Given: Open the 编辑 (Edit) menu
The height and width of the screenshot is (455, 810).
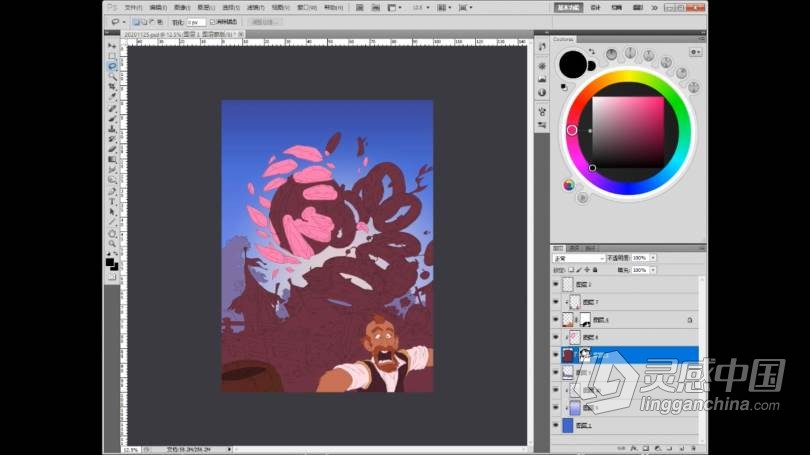Looking at the screenshot, I should click(158, 8).
